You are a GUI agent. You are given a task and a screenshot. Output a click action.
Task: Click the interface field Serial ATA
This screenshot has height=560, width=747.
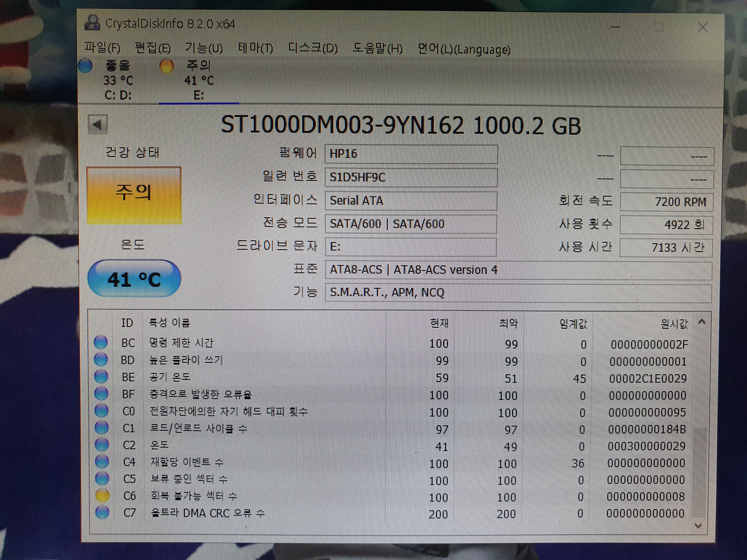coord(411,201)
